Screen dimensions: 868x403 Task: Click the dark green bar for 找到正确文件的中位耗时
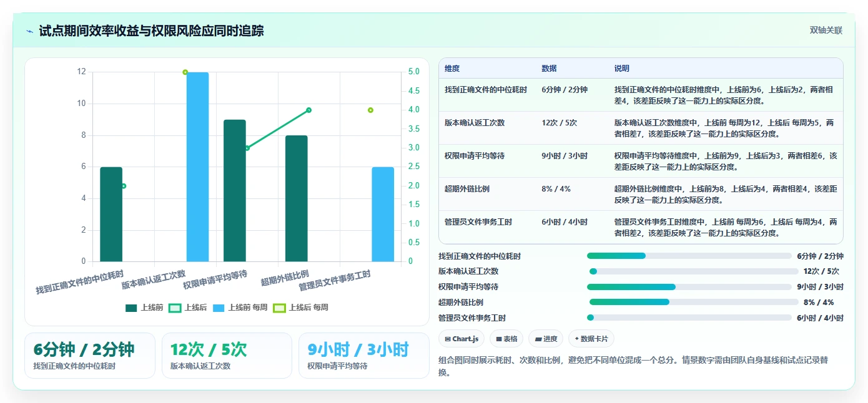coord(111,214)
